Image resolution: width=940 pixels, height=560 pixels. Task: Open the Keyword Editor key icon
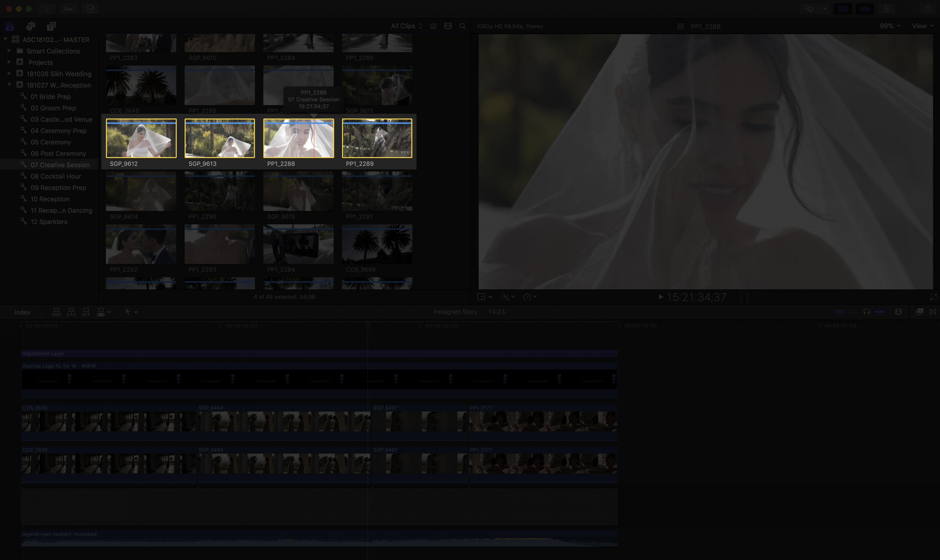tap(68, 9)
